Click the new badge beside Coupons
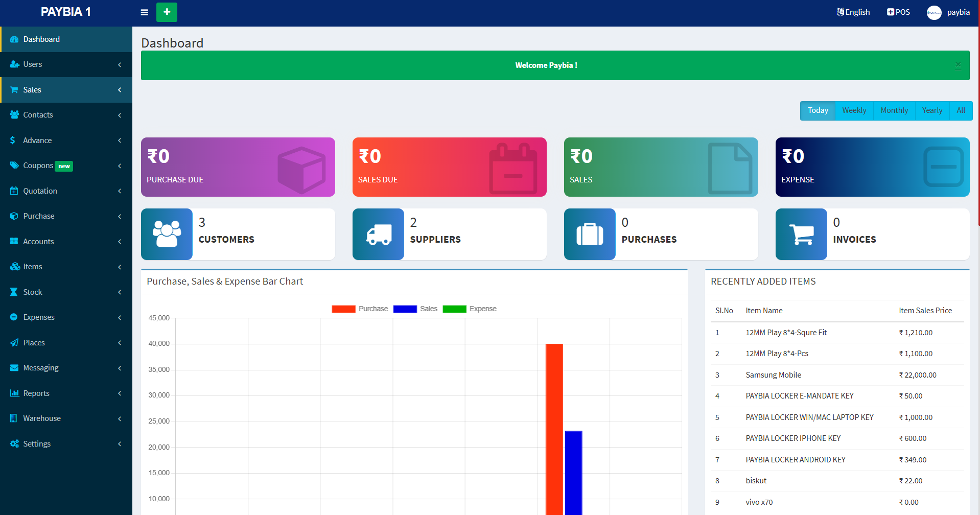980x515 pixels. tap(64, 166)
